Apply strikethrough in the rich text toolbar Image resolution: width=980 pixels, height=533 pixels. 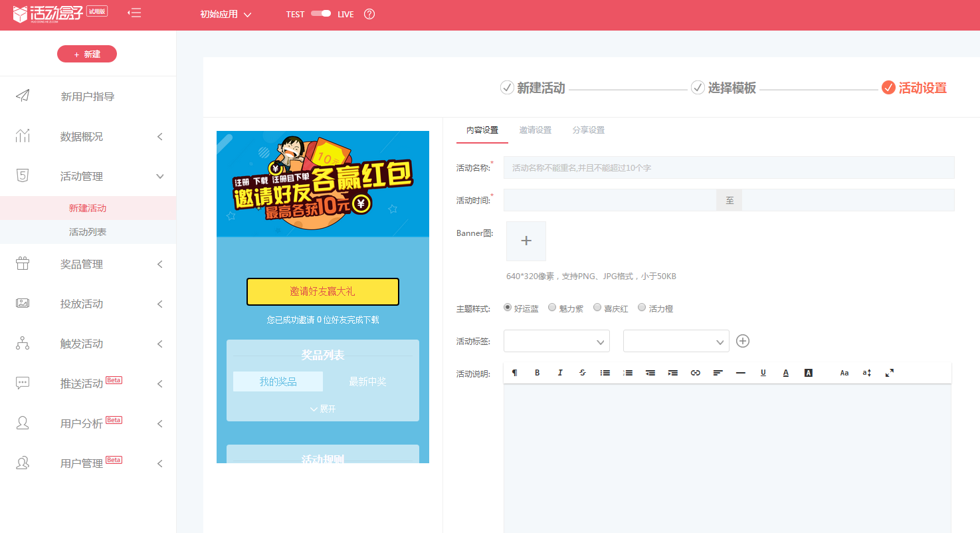582,372
